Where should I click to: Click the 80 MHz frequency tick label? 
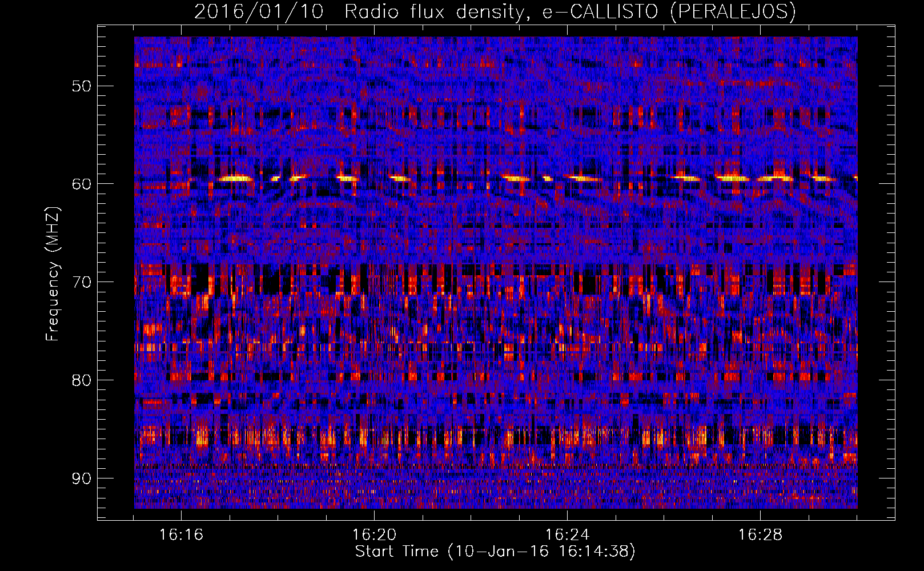pos(81,380)
